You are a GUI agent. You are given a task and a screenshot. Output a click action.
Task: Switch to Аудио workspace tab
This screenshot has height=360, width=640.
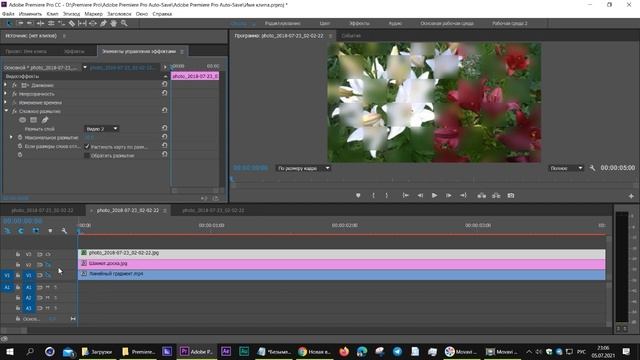pos(395,23)
